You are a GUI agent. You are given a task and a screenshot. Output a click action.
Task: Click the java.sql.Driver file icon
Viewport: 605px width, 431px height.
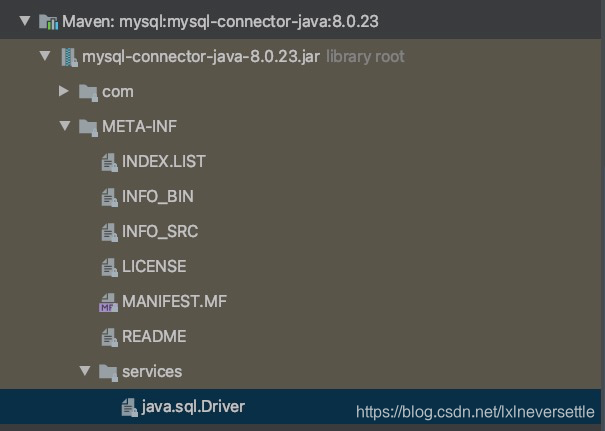pyautogui.click(x=130, y=407)
